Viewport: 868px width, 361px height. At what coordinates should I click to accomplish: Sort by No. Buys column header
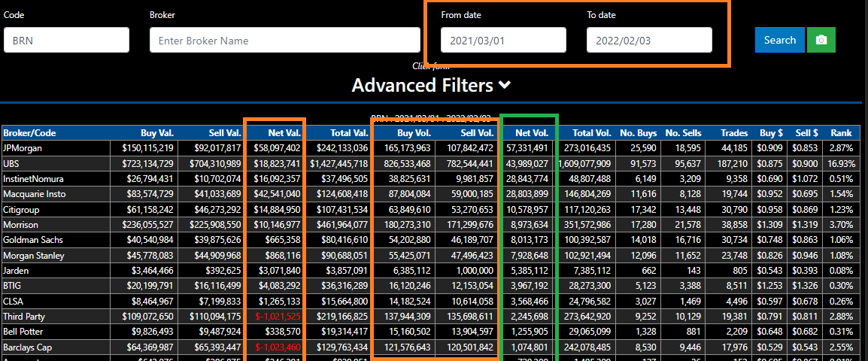click(x=638, y=133)
